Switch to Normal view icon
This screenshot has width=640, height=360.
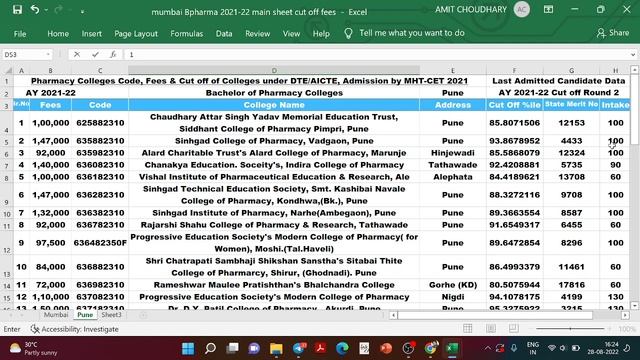[468, 328]
